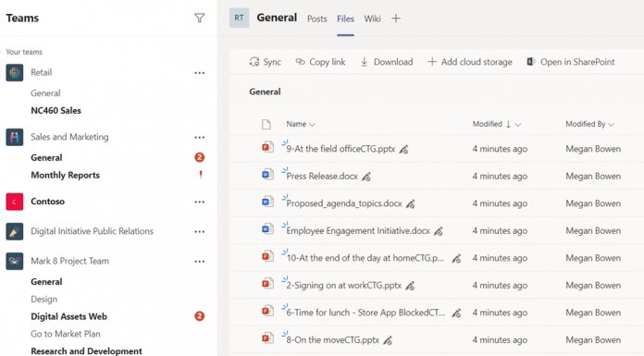Screen dimensions: 644x356
Task: Click the Open in SharePoint icon
Action: click(531, 62)
